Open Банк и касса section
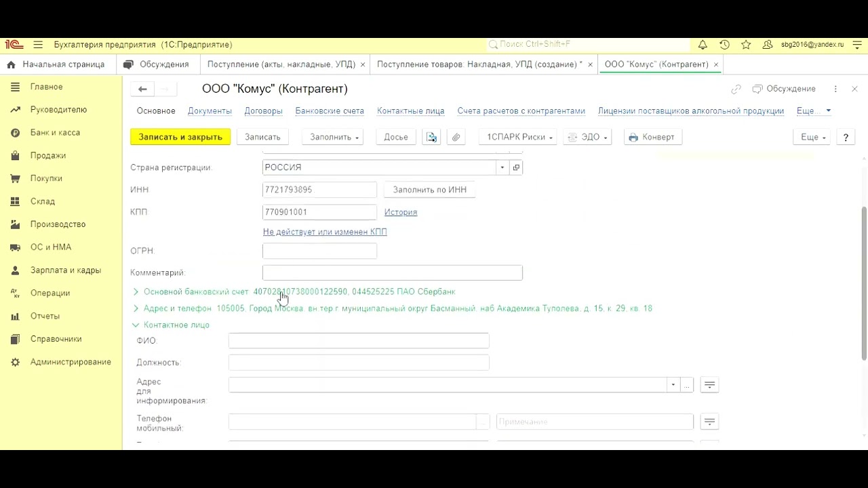The image size is (868, 488). pyautogui.click(x=55, y=133)
